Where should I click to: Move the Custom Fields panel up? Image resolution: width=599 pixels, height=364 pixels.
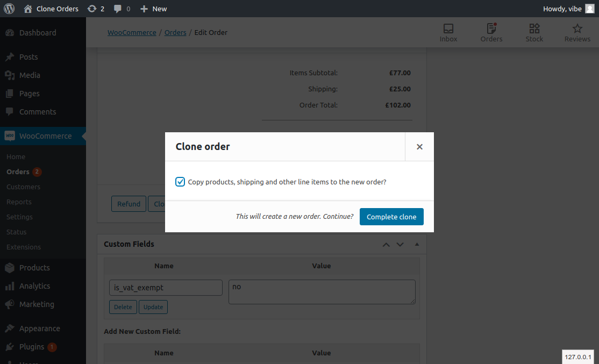(386, 244)
